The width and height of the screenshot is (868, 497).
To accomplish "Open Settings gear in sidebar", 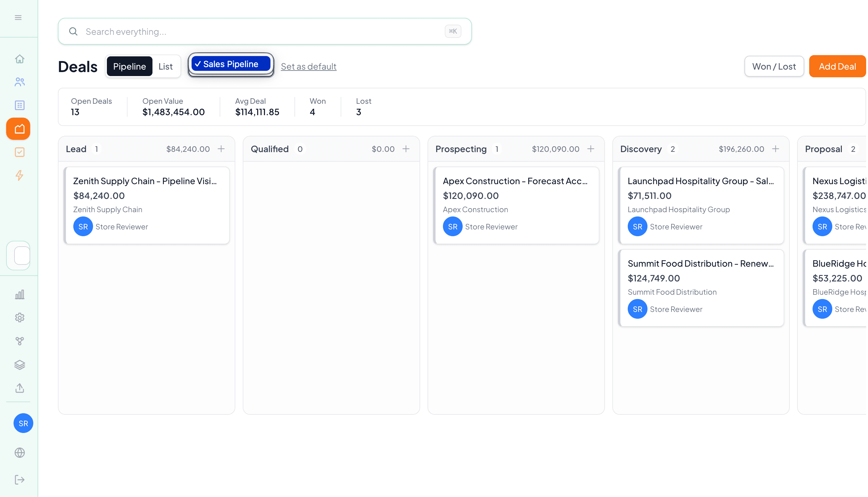I will tap(19, 317).
